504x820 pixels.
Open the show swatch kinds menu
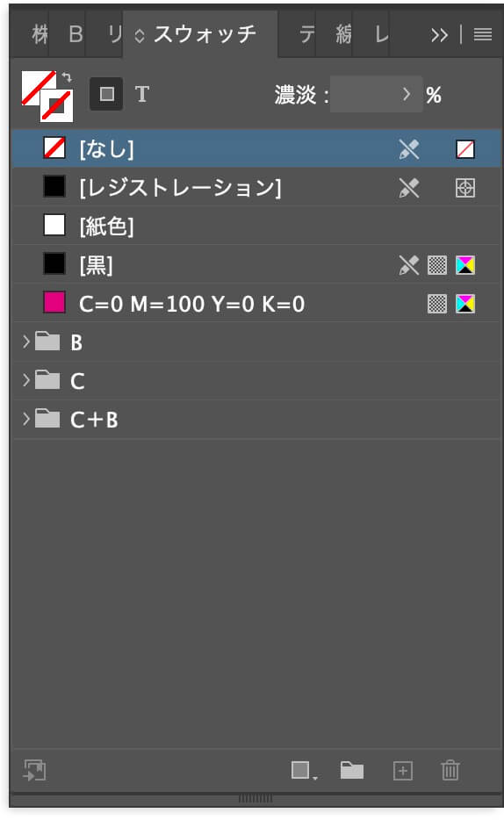[304, 770]
